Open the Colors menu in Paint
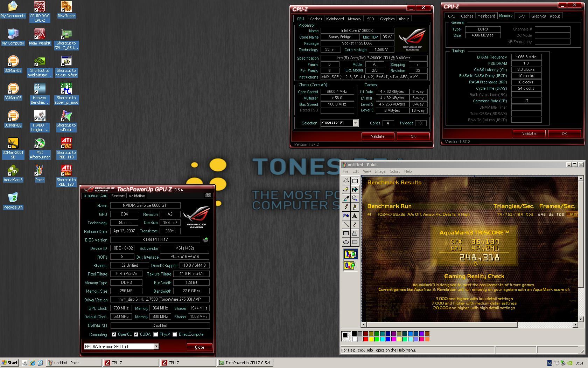Screen dimensions: 588x368 [x=395, y=171]
